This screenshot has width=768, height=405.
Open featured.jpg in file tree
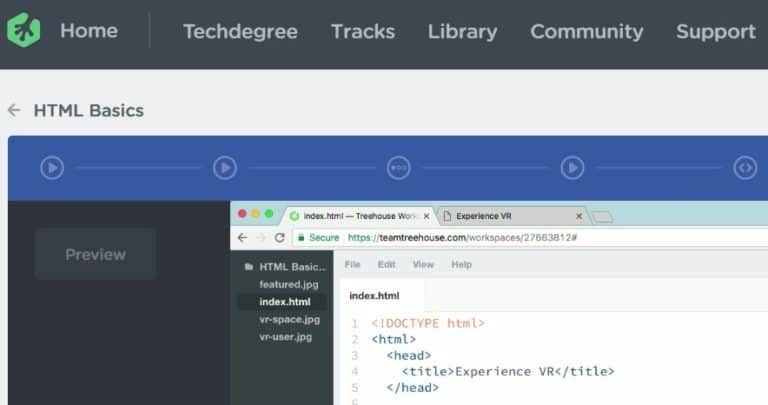point(288,284)
